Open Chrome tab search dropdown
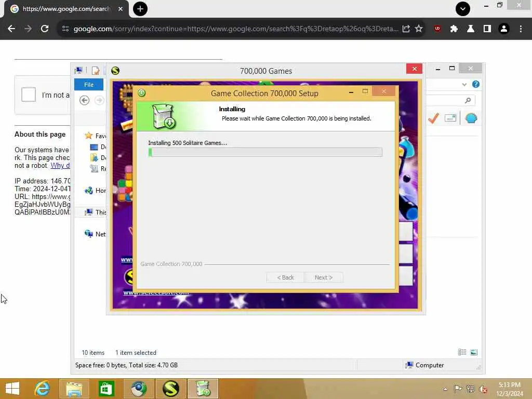The image size is (532, 399). (463, 9)
